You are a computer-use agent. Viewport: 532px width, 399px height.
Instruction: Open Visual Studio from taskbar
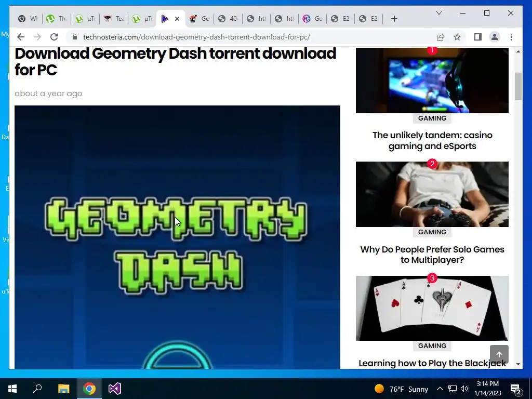[115, 389]
